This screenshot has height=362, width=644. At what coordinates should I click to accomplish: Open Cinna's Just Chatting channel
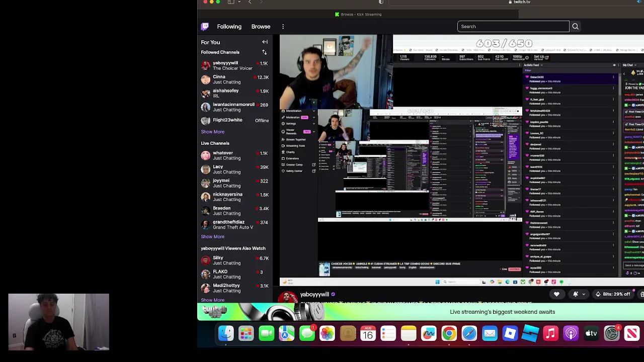pos(235,79)
